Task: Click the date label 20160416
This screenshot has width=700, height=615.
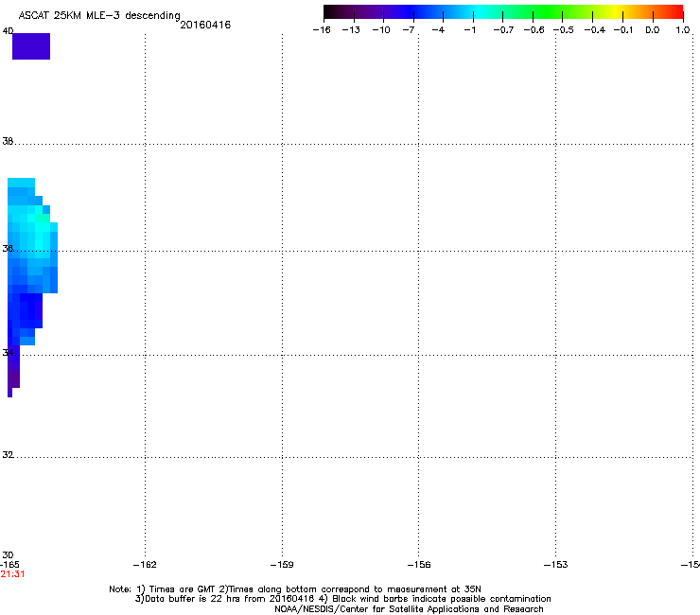Action: (205, 25)
